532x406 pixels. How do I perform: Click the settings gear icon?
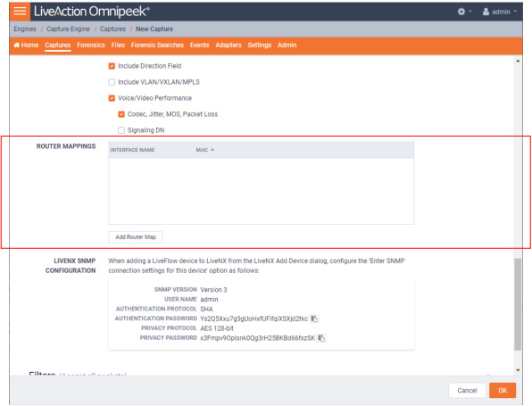(461, 12)
